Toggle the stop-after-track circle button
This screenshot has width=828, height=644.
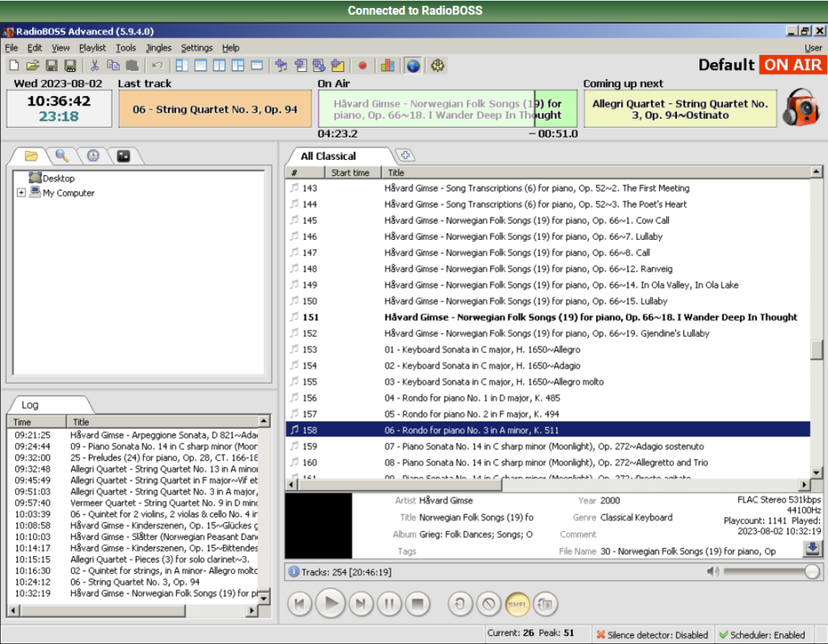488,604
